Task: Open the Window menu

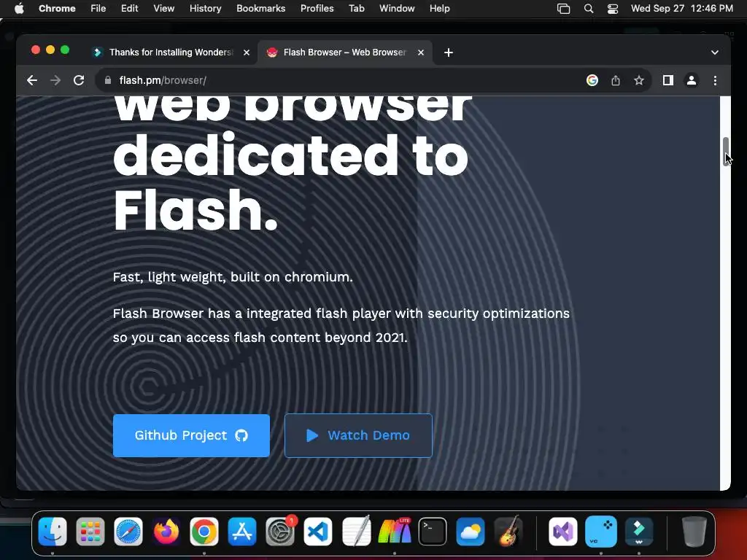Action: pos(397,9)
